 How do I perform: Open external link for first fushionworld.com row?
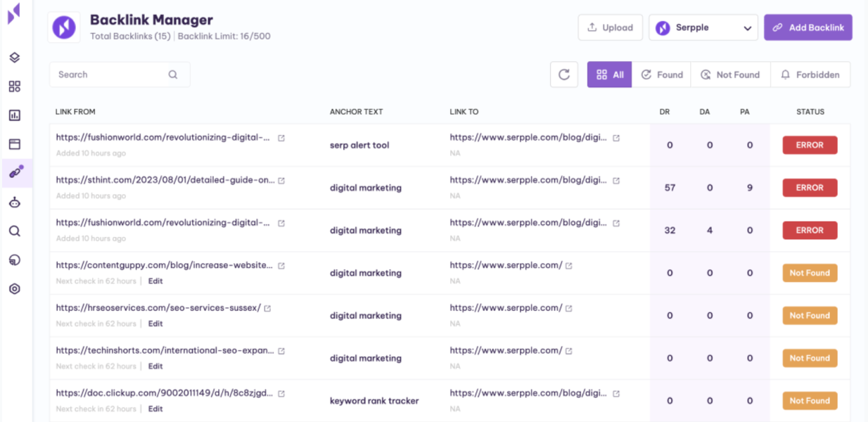(281, 138)
